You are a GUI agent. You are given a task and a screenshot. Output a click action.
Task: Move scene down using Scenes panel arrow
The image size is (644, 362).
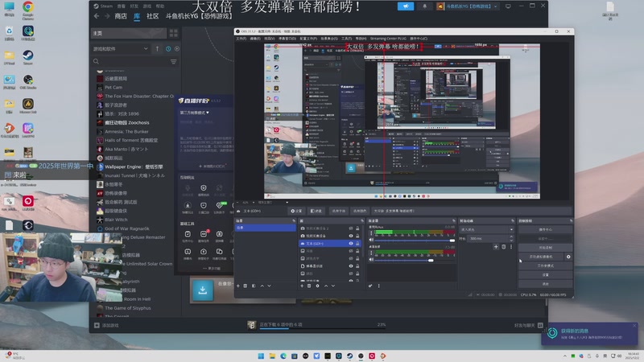270,286
